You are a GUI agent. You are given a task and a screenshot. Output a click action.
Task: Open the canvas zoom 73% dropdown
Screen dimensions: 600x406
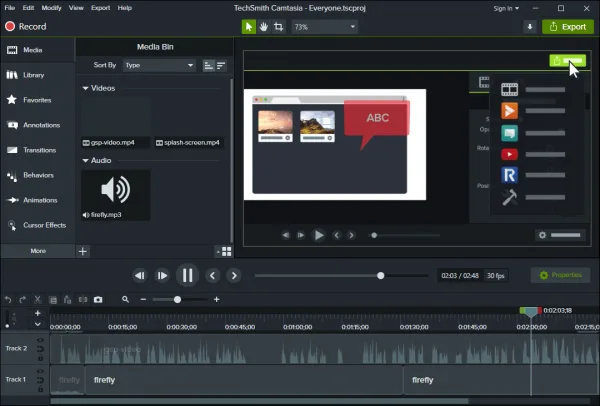pyautogui.click(x=324, y=27)
